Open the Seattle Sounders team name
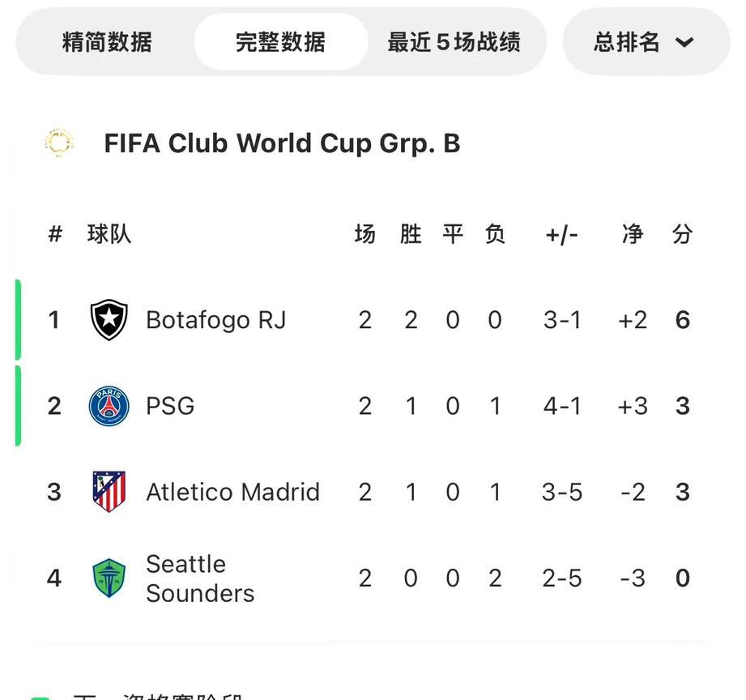The image size is (746, 700). [x=200, y=578]
